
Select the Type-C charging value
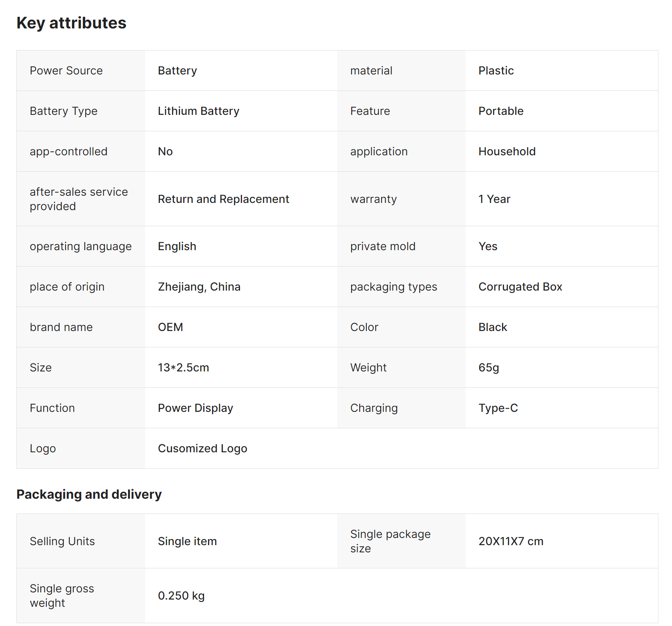tap(498, 408)
